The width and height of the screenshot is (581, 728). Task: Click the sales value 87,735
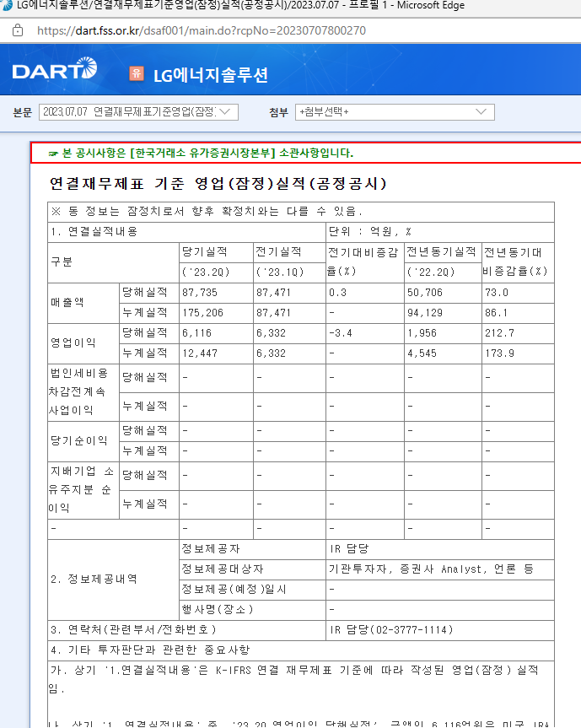(x=200, y=293)
